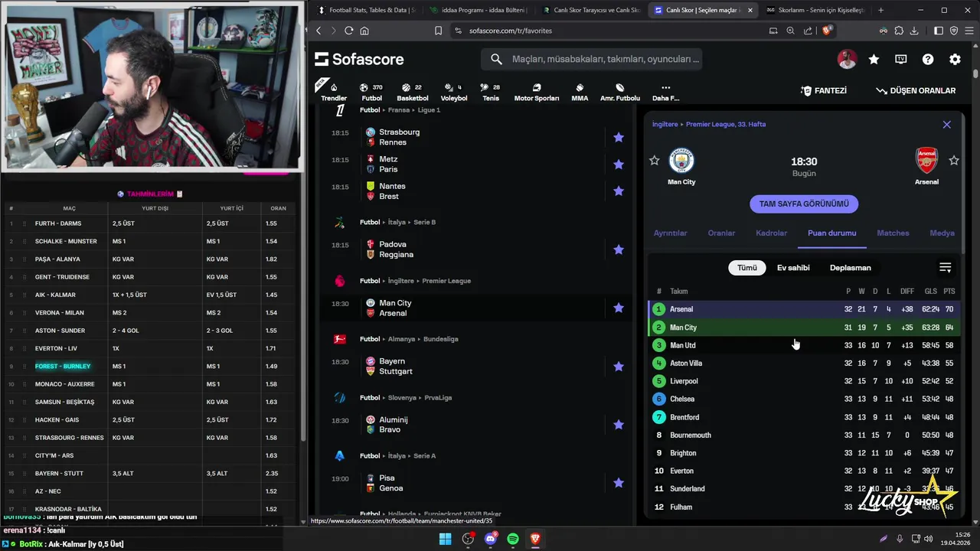Screen dimensions: 980x551
Task: Open Aston Villa row in standings
Action: pos(804,363)
